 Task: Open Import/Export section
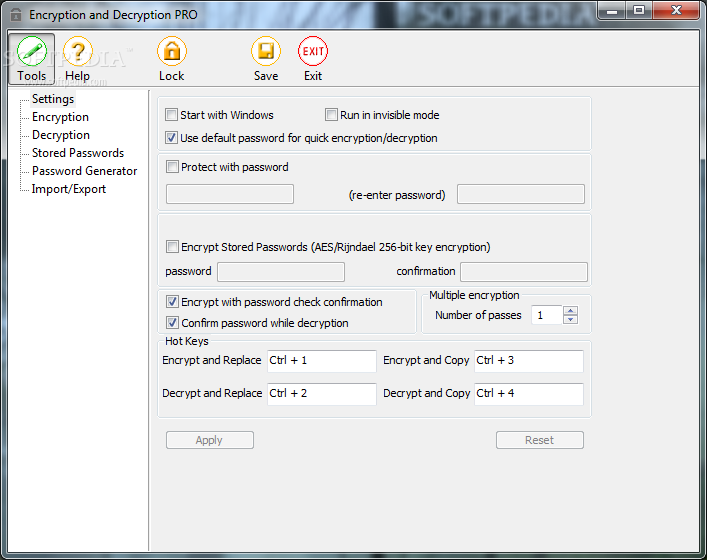pos(69,189)
